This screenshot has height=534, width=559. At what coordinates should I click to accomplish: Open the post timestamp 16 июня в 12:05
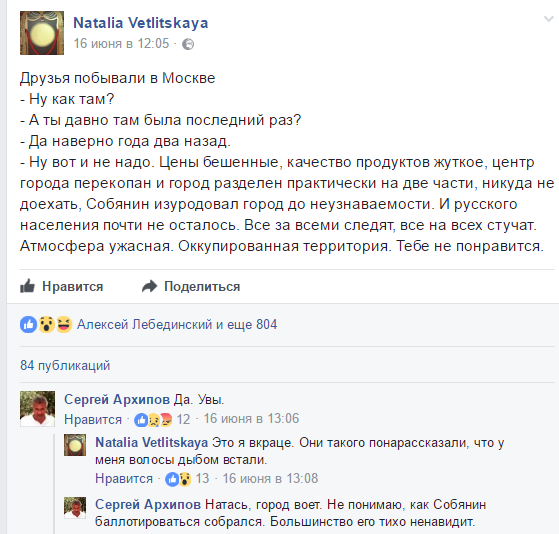click(121, 43)
